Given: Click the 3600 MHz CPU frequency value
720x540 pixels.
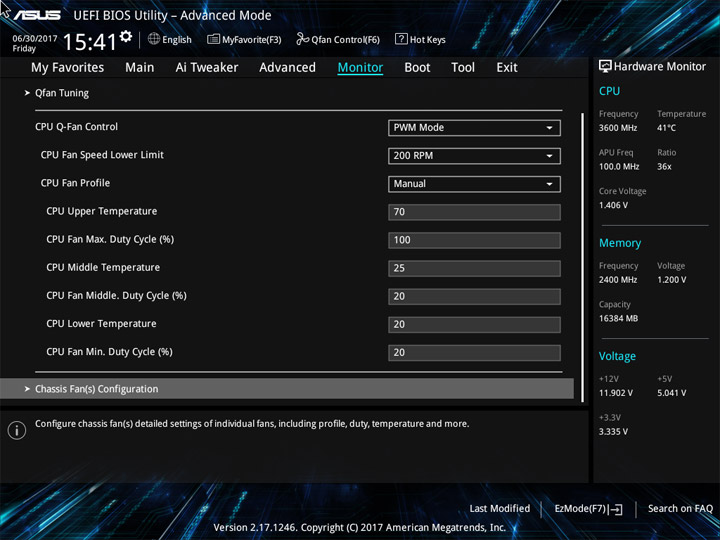Looking at the screenshot, I should [618, 128].
